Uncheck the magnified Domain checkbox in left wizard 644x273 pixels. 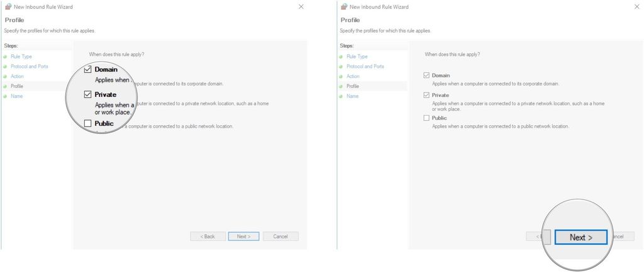point(87,69)
